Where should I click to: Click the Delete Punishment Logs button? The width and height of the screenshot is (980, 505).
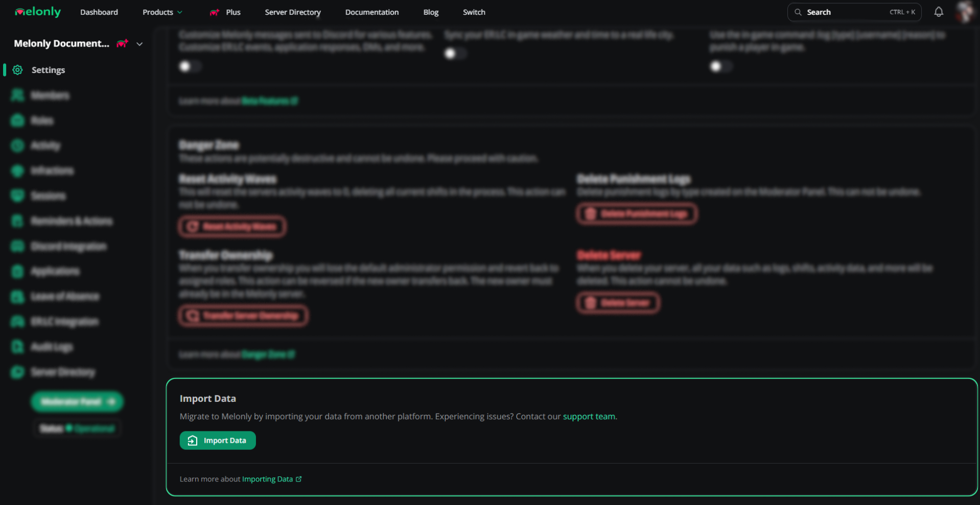[637, 214]
